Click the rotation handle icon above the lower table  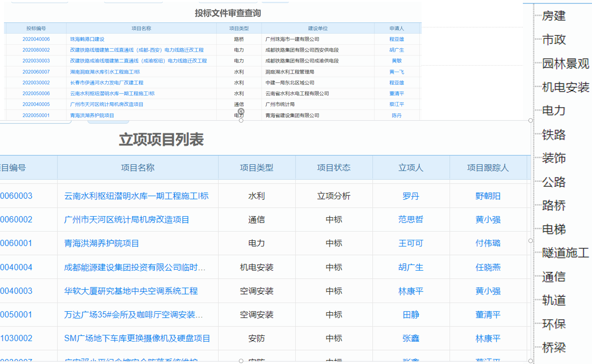click(241, 112)
